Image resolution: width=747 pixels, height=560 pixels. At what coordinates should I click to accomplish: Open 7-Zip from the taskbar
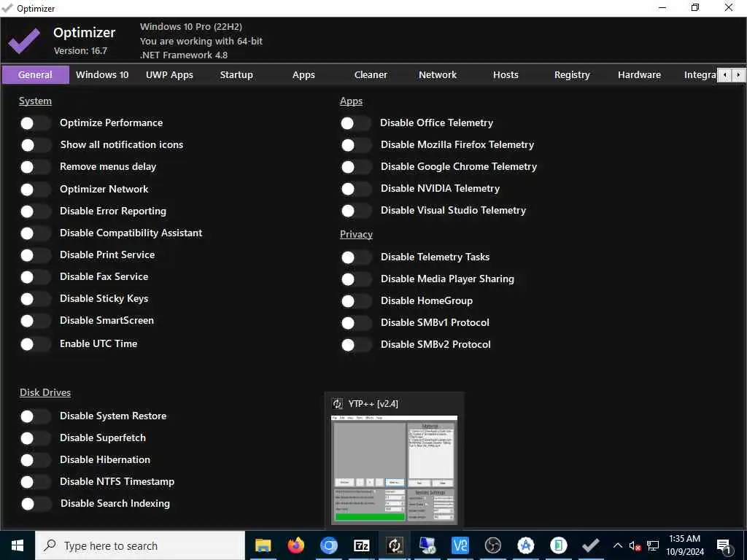point(362,545)
